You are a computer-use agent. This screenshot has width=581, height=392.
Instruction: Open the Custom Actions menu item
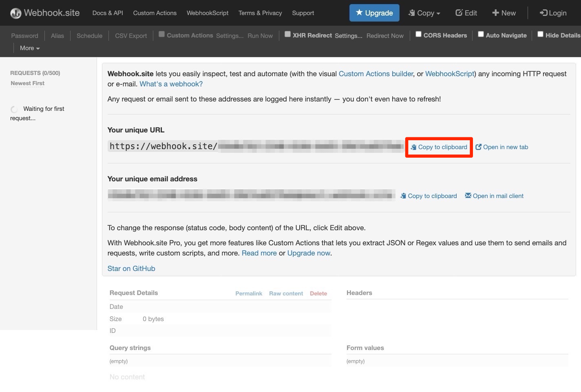coord(155,13)
